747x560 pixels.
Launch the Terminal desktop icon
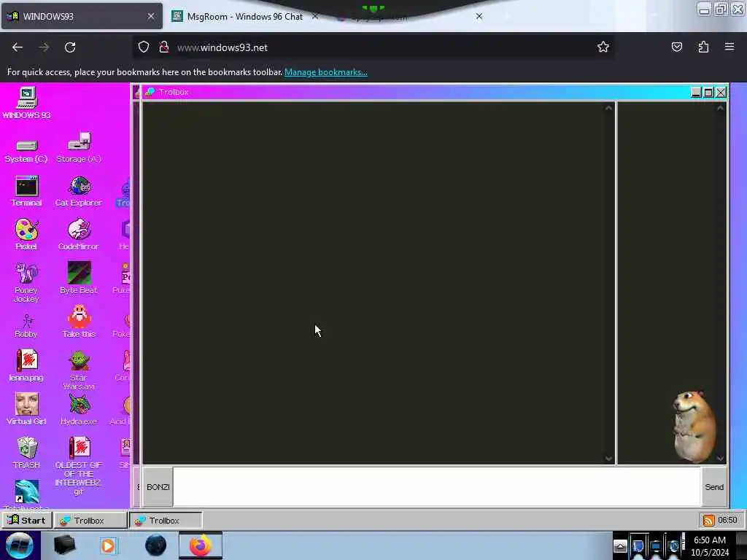pyautogui.click(x=26, y=192)
